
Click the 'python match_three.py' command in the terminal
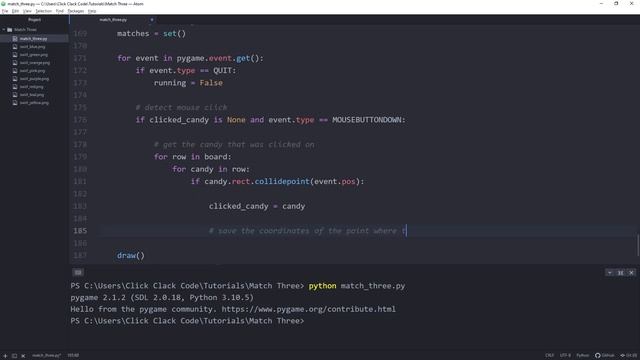(x=357, y=286)
